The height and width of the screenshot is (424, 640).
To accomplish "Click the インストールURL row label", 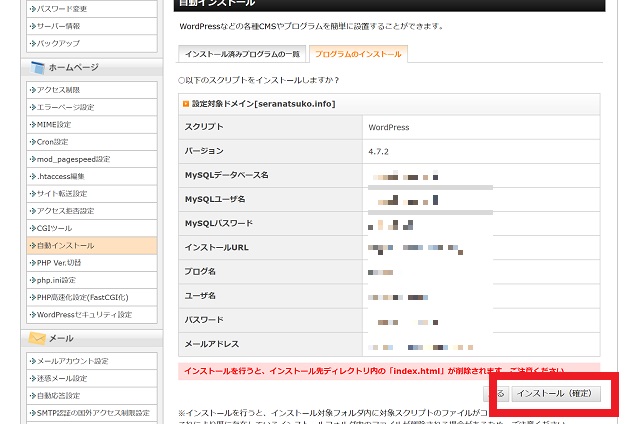I will (x=216, y=247).
